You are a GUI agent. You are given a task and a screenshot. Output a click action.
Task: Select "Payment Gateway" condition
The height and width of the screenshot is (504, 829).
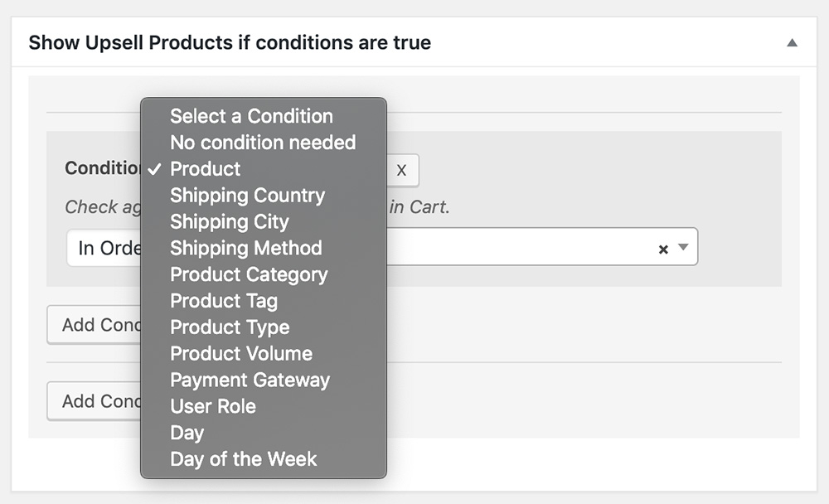(250, 380)
